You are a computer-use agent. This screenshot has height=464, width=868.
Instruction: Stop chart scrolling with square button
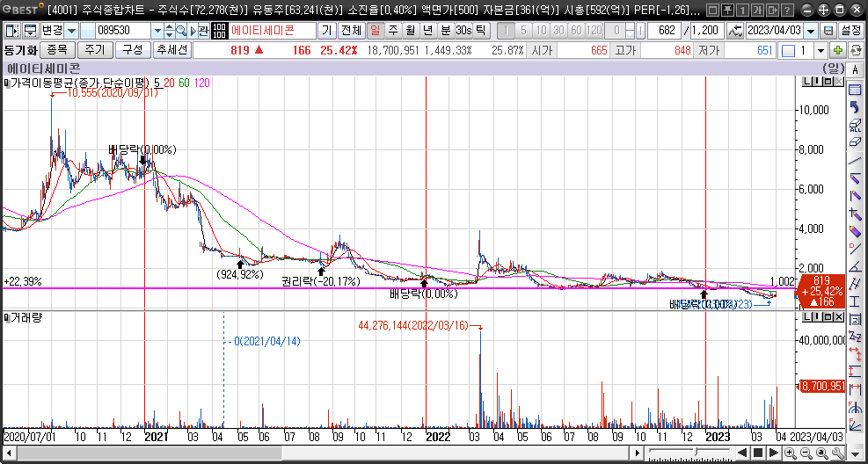point(758,453)
